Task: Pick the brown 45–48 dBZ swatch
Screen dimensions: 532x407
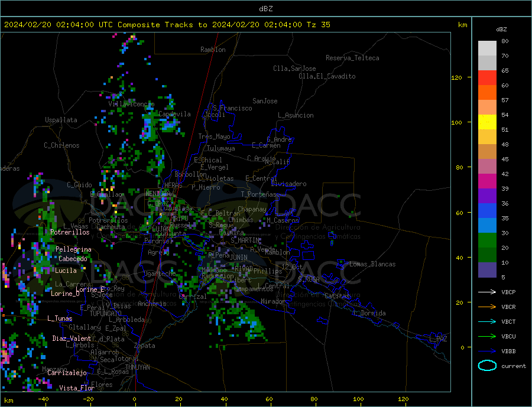Action: 487,152
